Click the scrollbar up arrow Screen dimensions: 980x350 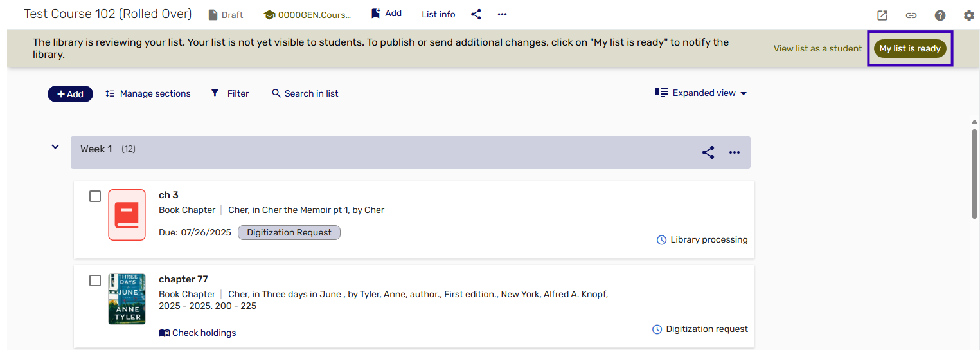coord(974,122)
